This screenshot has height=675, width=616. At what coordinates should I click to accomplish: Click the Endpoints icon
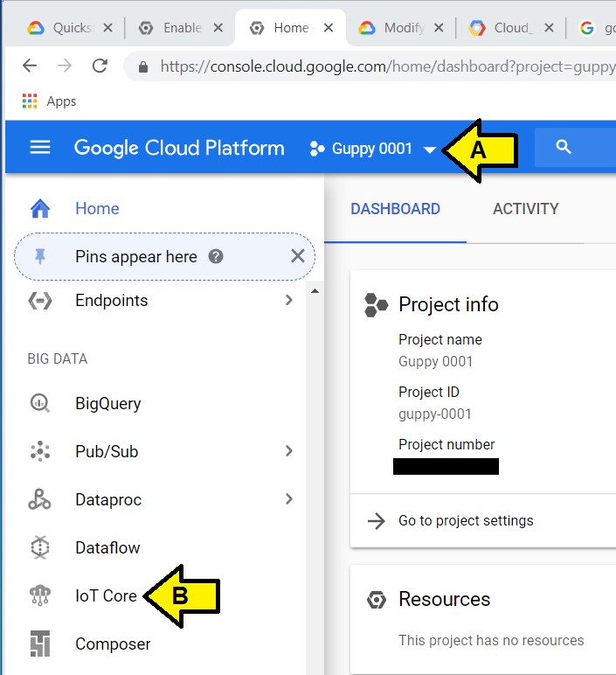coord(40,301)
